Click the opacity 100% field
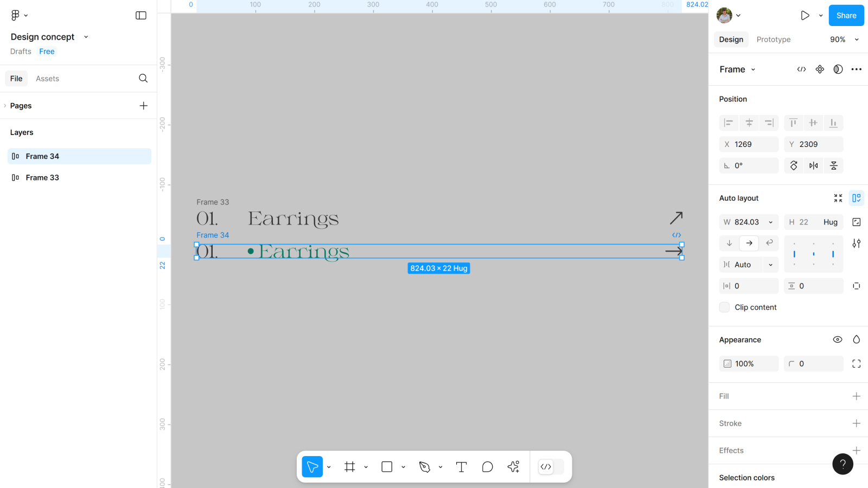The height and width of the screenshot is (488, 868). 749,364
